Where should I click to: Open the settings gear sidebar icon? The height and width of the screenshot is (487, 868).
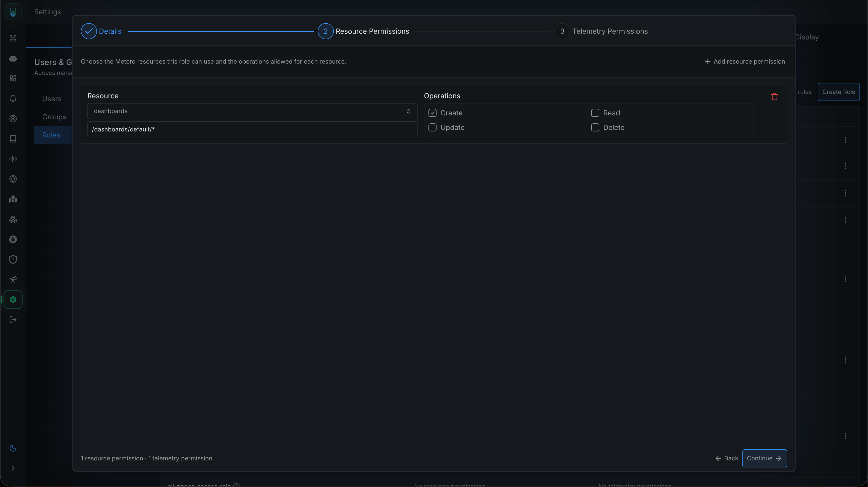(13, 300)
